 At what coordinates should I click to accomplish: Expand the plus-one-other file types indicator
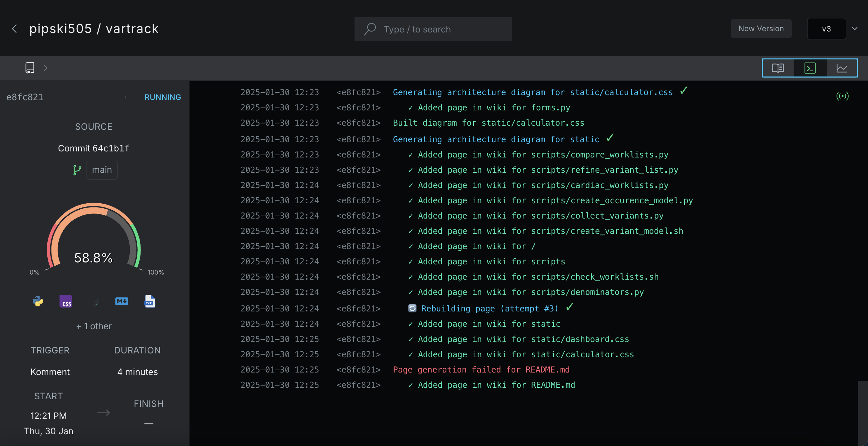[x=94, y=326]
